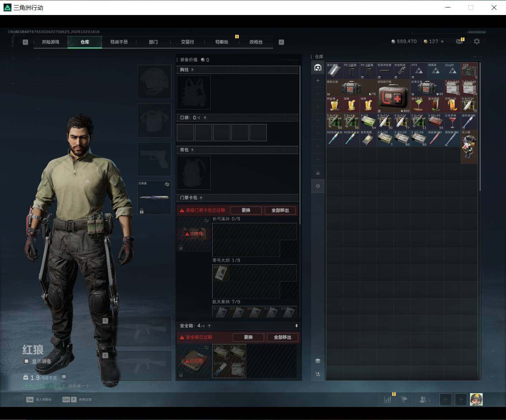Click the empty backpack slot under 背包
The height and width of the screenshot is (420, 506).
pos(193,172)
